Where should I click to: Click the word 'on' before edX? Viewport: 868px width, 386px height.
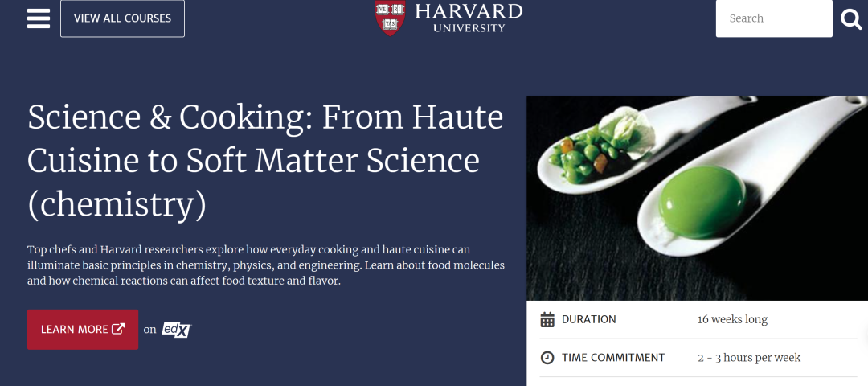[149, 330]
